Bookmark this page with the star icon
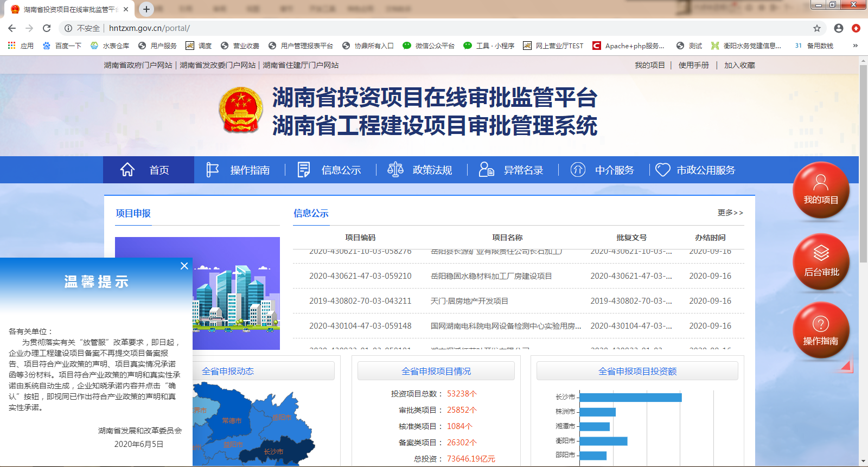This screenshot has height=467, width=868. 817,28
